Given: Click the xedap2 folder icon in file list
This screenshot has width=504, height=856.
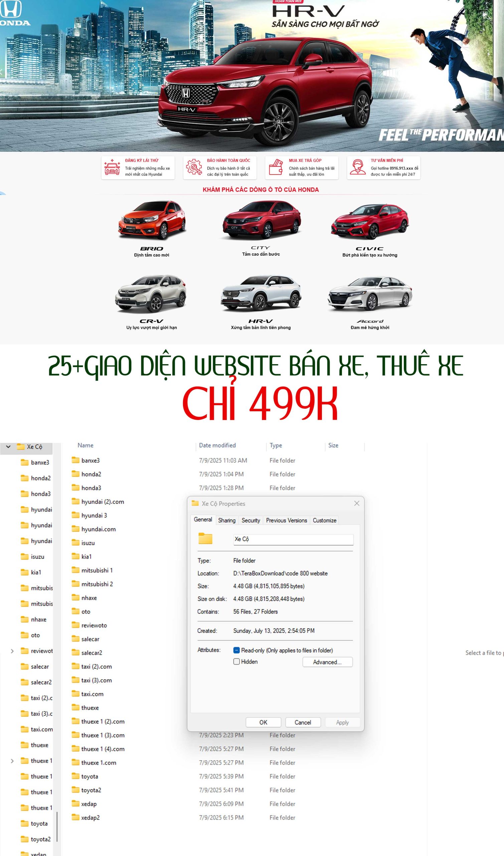Looking at the screenshot, I should (75, 817).
